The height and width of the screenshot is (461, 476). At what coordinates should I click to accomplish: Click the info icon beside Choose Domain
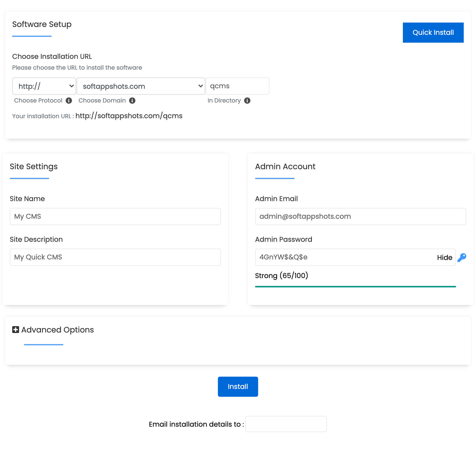[x=132, y=100]
